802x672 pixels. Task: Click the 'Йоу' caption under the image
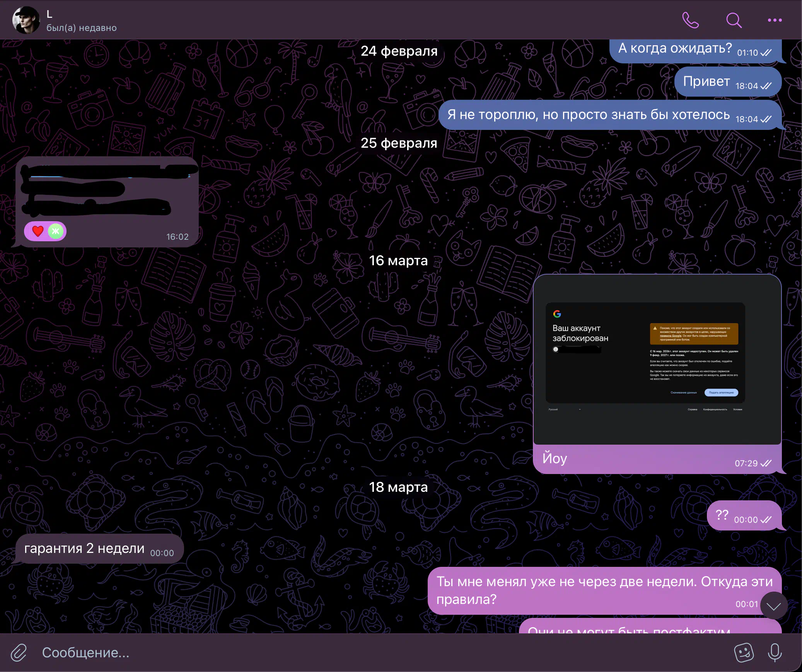(555, 459)
